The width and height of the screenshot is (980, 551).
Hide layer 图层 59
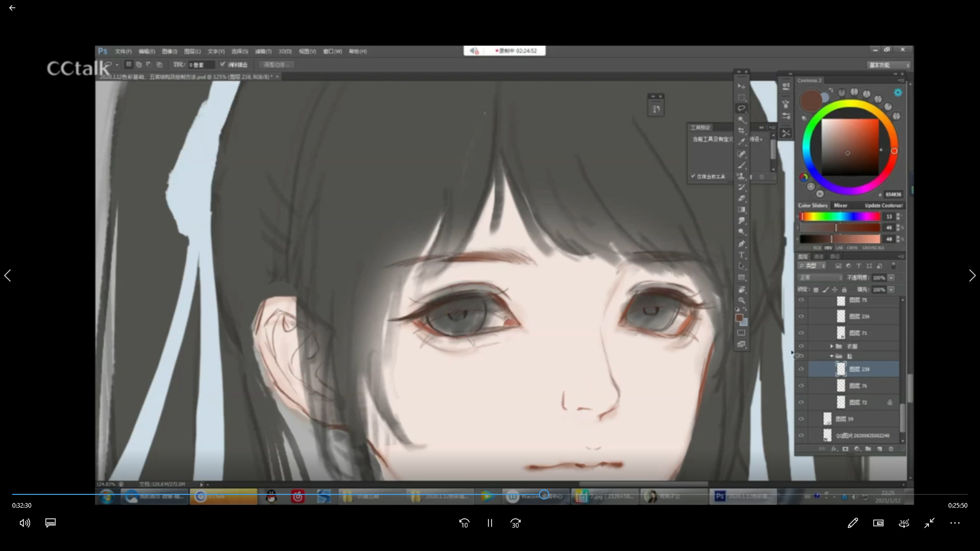click(801, 419)
